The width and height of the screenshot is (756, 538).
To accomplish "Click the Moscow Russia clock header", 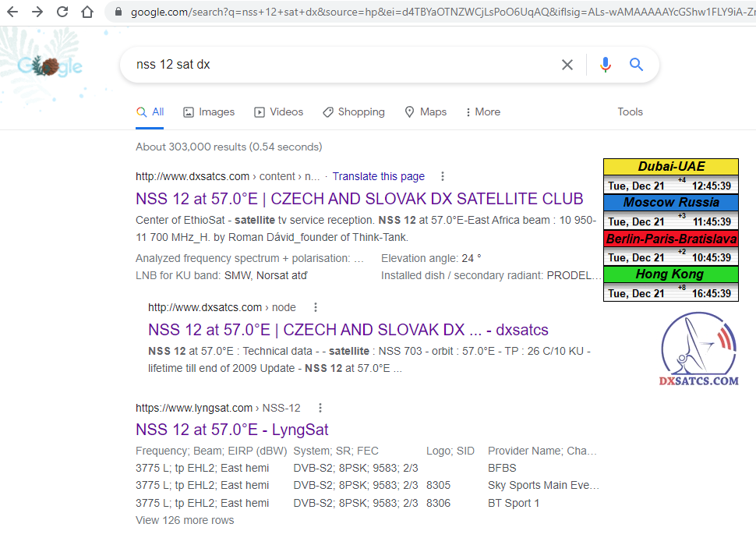I will [x=671, y=202].
